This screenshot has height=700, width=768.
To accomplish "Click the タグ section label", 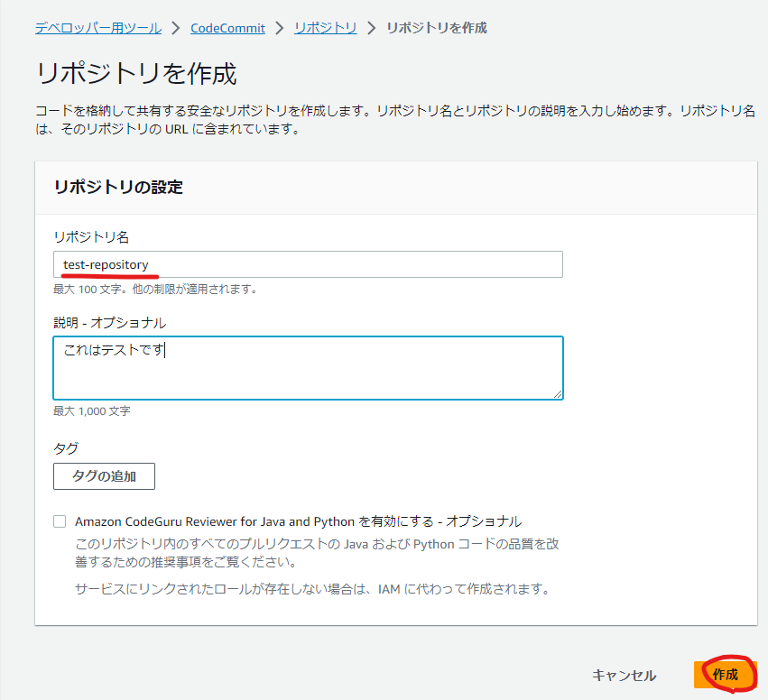I will click(66, 448).
